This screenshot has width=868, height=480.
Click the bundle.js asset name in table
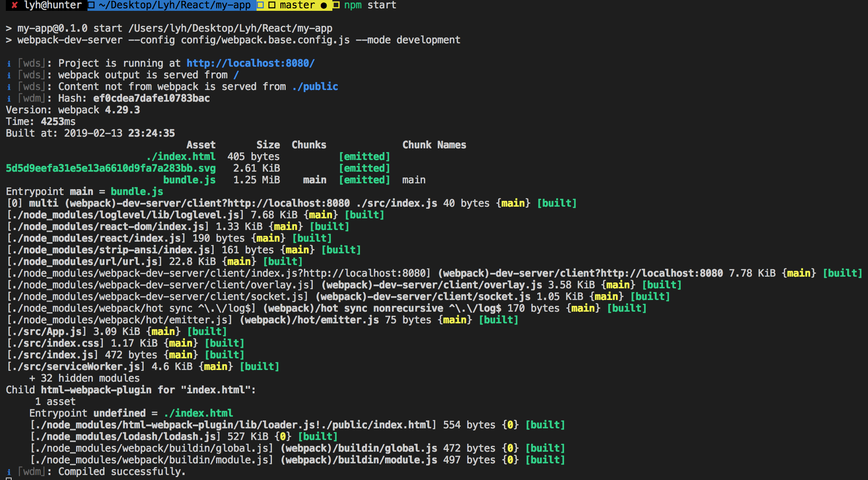(x=189, y=180)
